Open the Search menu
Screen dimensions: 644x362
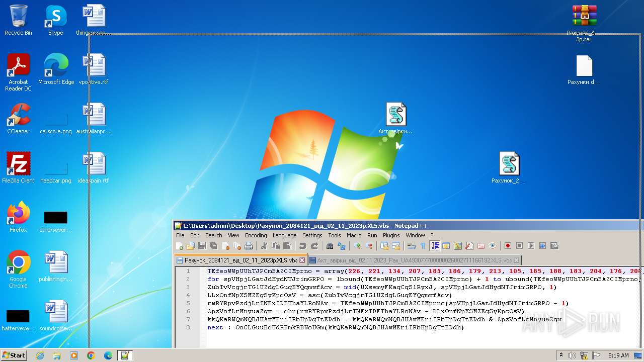pyautogui.click(x=213, y=235)
